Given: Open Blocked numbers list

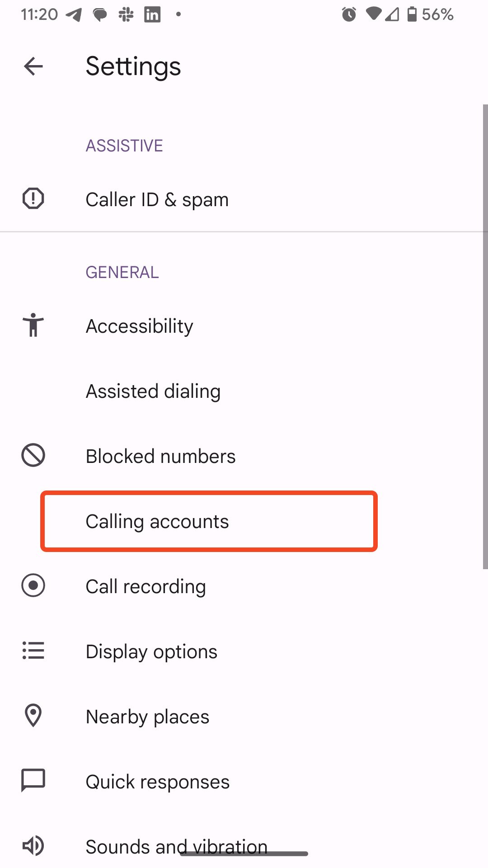Looking at the screenshot, I should point(160,456).
